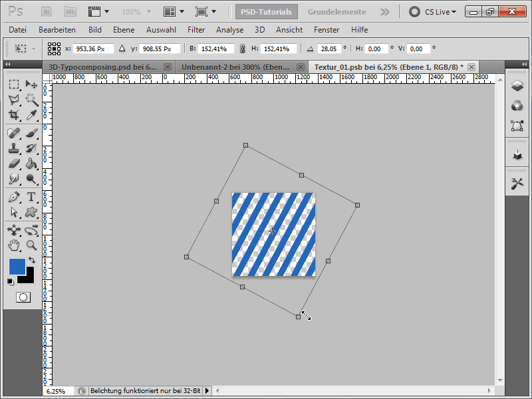Screen dimensions: 532x399
Task: Reset default foreground and background colors
Action: 11,281
